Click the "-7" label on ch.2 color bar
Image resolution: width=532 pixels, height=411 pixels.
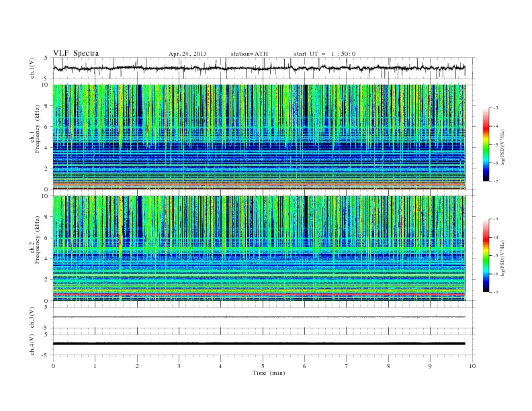click(496, 292)
